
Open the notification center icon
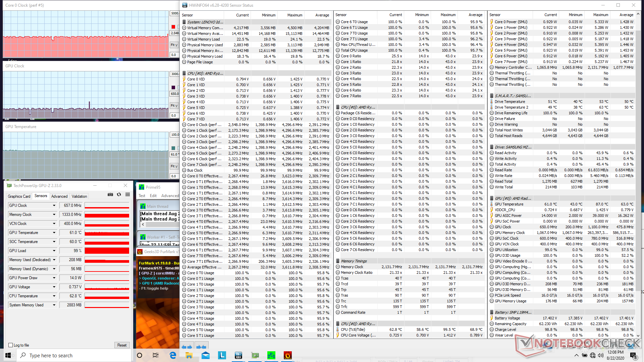tap(633, 356)
